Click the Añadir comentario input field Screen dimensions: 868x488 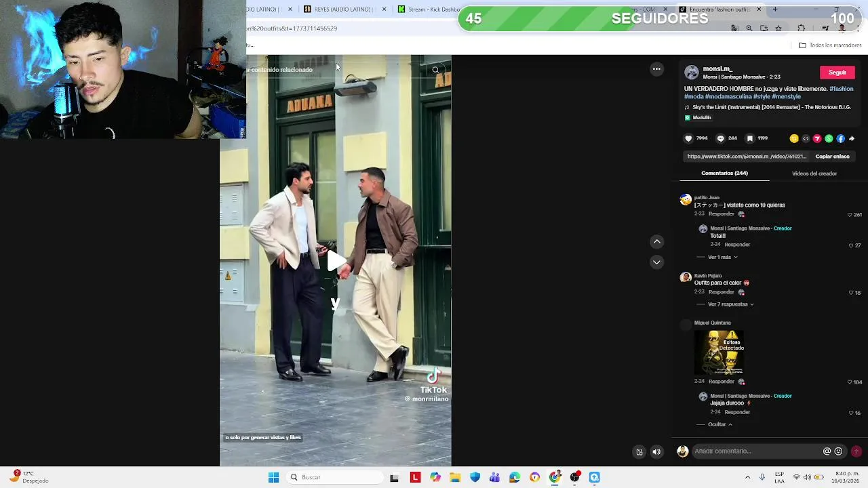(757, 451)
